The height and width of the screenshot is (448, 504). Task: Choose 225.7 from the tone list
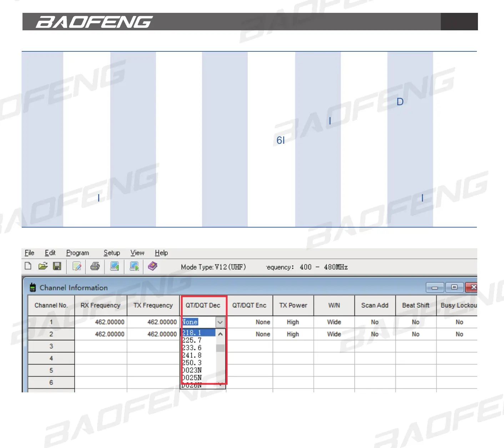(x=198, y=340)
